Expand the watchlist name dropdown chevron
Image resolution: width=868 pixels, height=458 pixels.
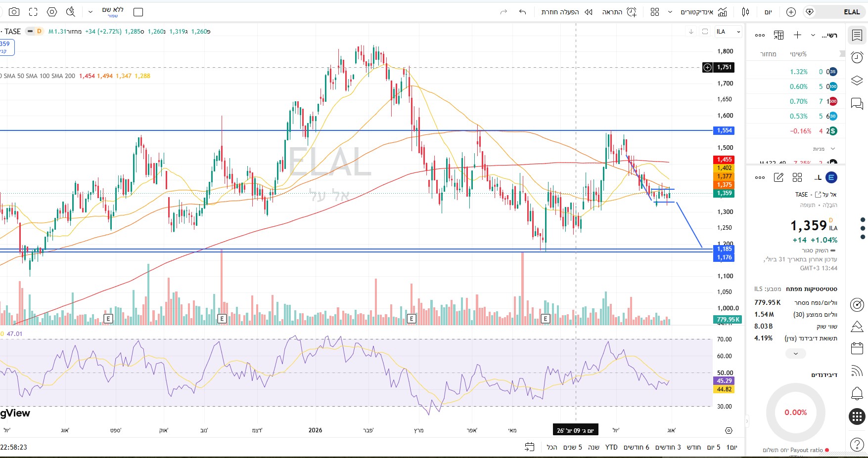(x=813, y=35)
